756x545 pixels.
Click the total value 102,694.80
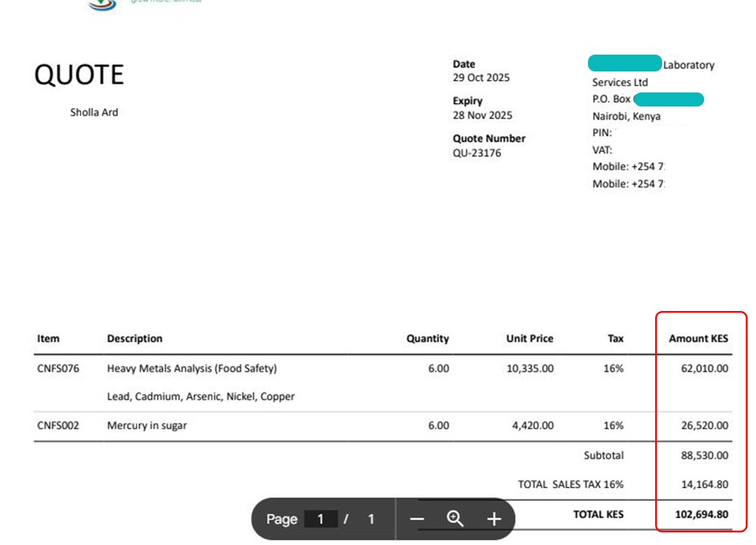click(x=701, y=514)
